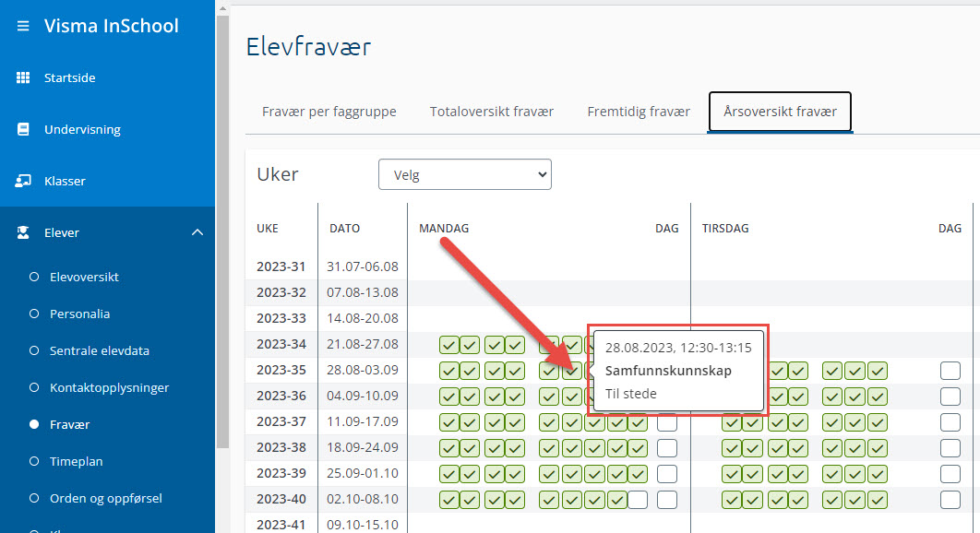This screenshot has width=980, height=533.
Task: Click date range 11.09-17.09
Action: (363, 421)
